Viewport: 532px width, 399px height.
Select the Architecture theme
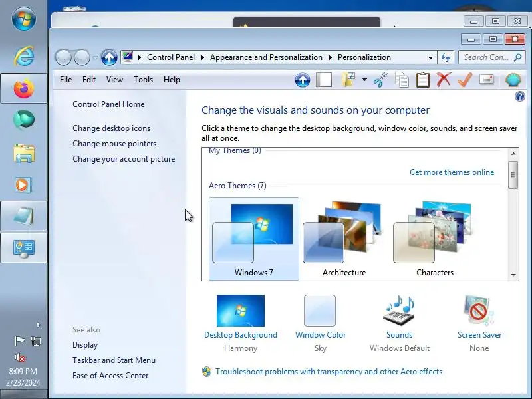tap(344, 239)
